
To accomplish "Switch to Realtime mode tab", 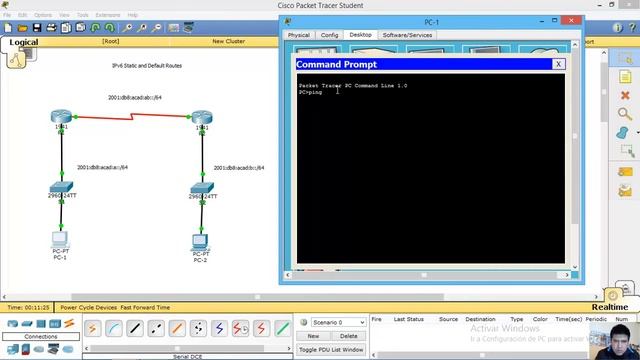I will tap(610, 307).
